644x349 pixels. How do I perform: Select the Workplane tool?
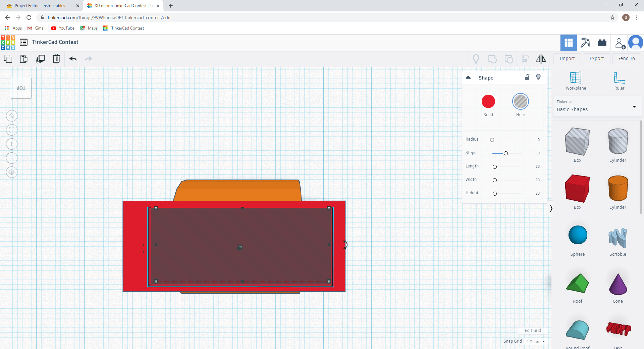(576, 81)
